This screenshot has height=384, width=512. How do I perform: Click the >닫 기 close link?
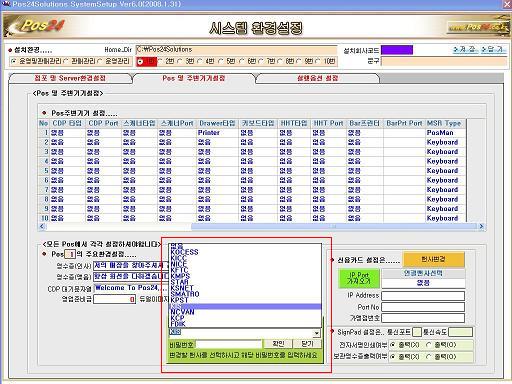(493, 49)
